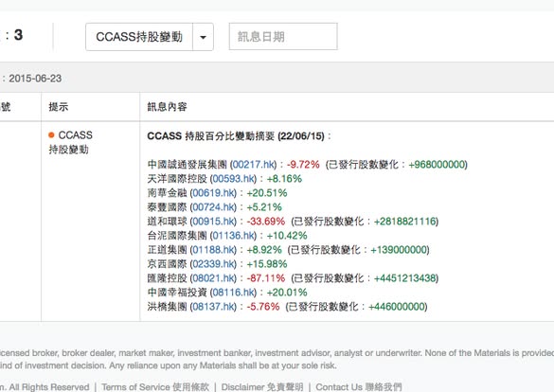Image resolution: width=554 pixels, height=392 pixels.
Task: Click the +20.01% change value
Action: pyautogui.click(x=287, y=293)
